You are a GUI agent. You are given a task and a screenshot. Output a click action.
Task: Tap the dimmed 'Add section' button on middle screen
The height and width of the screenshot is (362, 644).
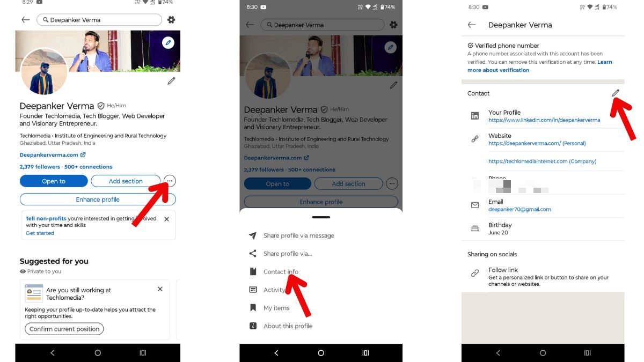pyautogui.click(x=348, y=184)
